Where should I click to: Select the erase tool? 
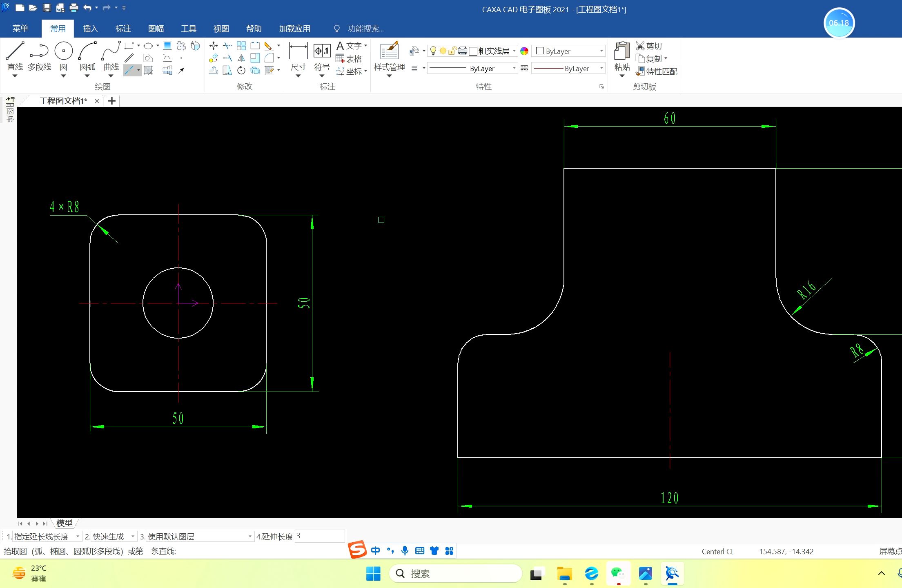(x=268, y=46)
